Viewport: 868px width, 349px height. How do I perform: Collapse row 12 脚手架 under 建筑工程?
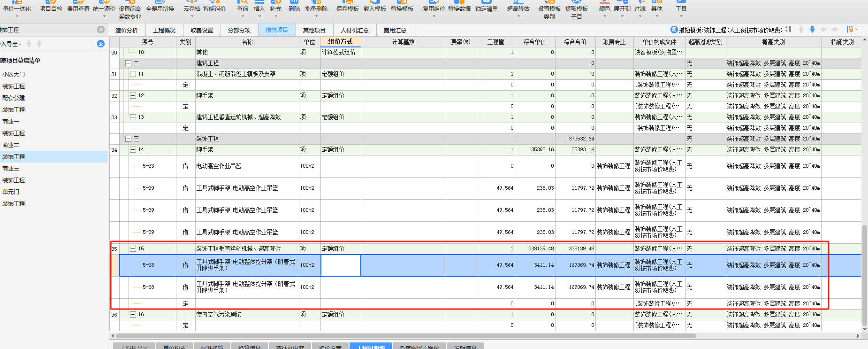[133, 95]
